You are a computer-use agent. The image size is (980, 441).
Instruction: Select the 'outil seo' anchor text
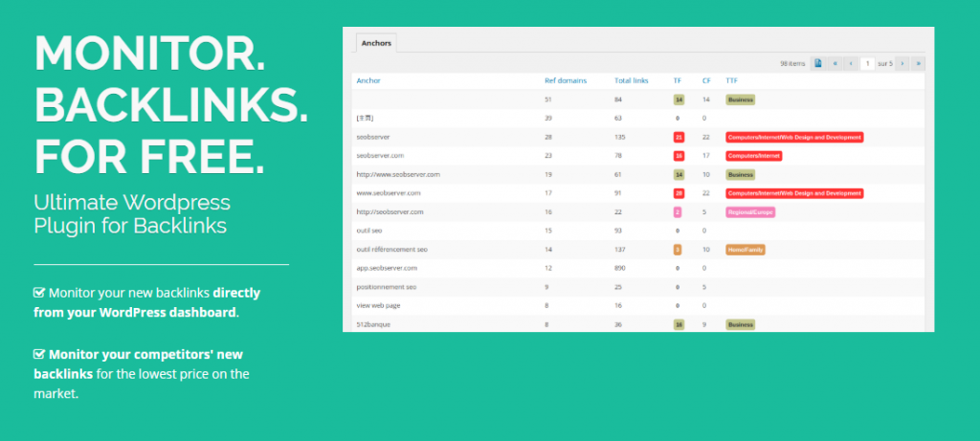tap(368, 231)
